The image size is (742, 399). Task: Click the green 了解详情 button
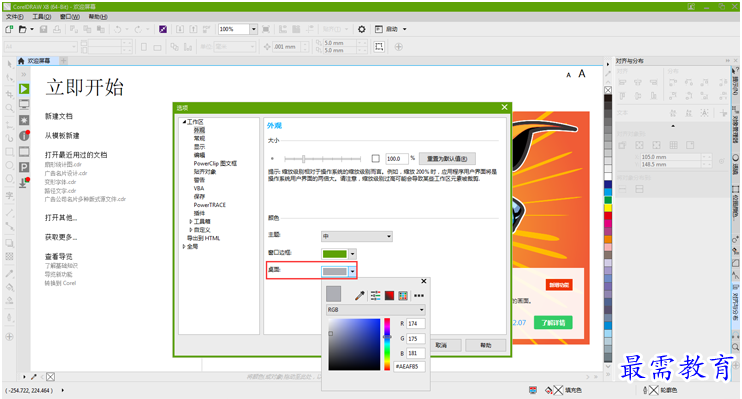point(553,323)
